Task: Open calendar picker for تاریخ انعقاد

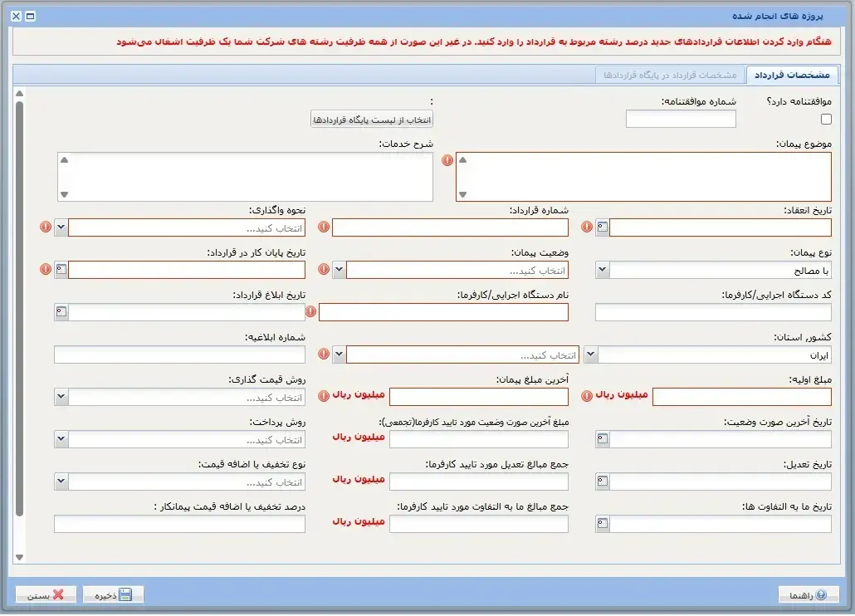Action: pyautogui.click(x=603, y=227)
